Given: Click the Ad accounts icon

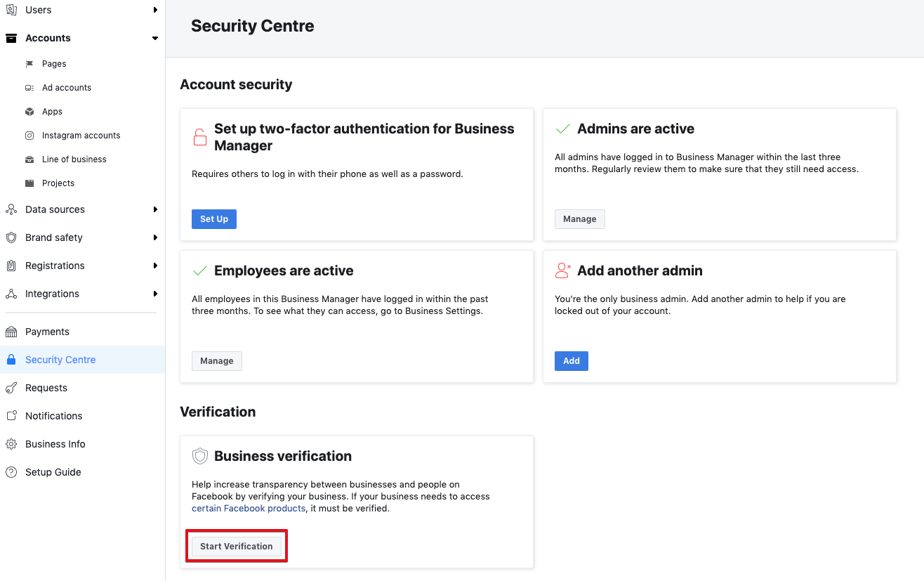Looking at the screenshot, I should (29, 88).
